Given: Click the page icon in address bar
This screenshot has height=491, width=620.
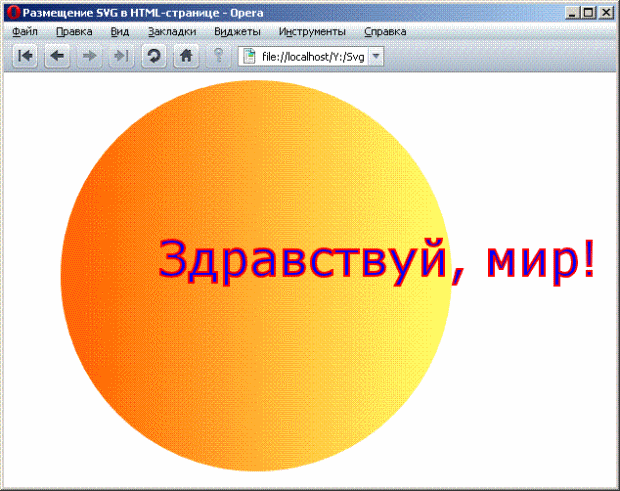Looking at the screenshot, I should coord(249,57).
